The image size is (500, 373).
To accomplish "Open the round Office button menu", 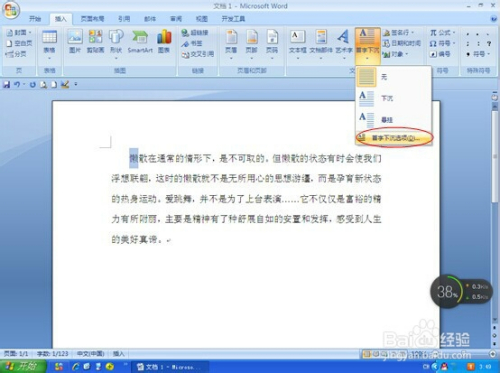I will pyautogui.click(x=11, y=10).
